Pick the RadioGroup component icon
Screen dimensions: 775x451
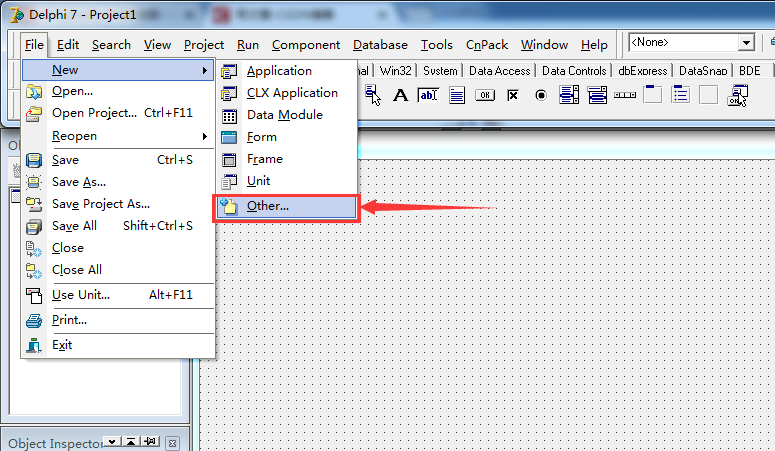681,94
